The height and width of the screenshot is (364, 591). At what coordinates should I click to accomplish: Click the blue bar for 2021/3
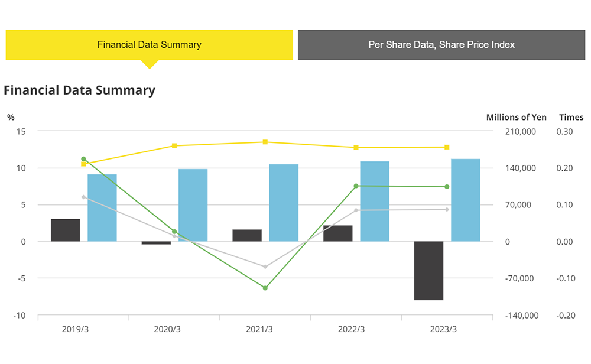(x=284, y=203)
